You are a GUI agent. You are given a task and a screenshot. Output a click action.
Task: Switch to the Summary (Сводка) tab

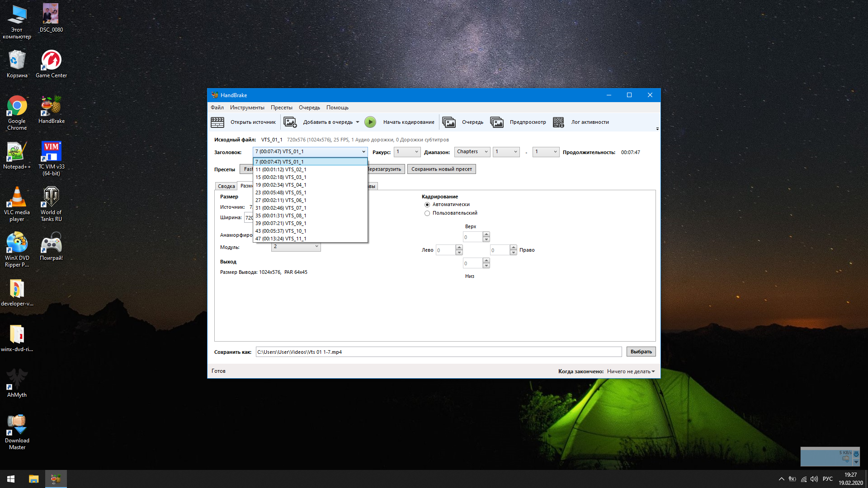tap(226, 186)
